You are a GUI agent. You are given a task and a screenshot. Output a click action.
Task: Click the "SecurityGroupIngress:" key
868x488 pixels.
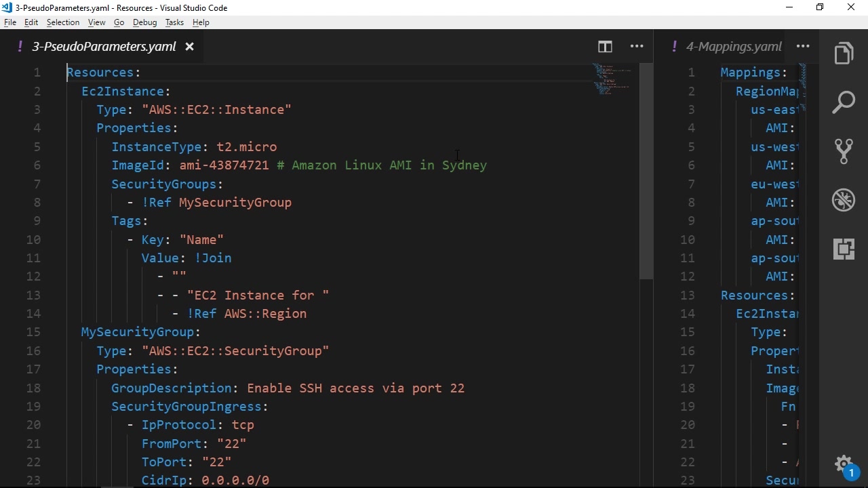(190, 407)
